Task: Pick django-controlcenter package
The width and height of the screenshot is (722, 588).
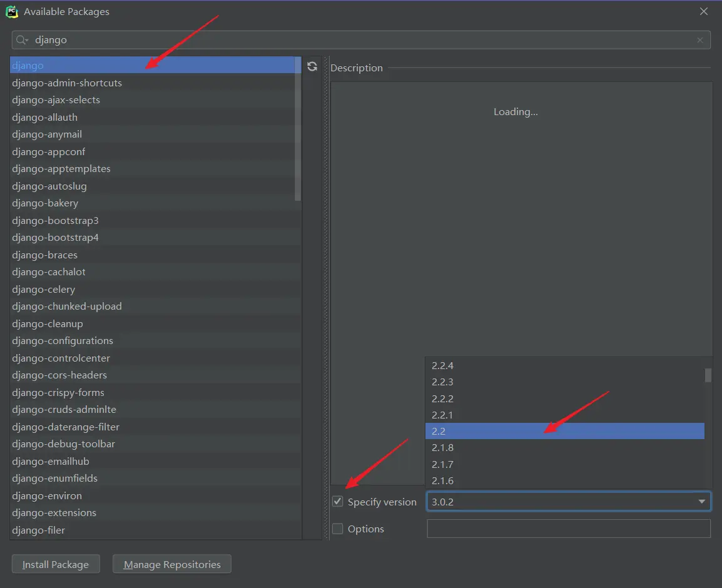Action: pyautogui.click(x=155, y=358)
